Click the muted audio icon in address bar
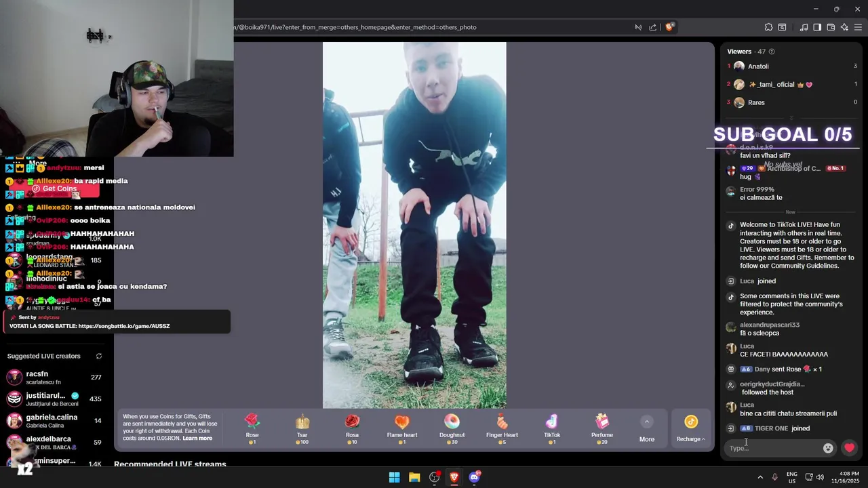This screenshot has height=488, width=868. pyautogui.click(x=638, y=27)
